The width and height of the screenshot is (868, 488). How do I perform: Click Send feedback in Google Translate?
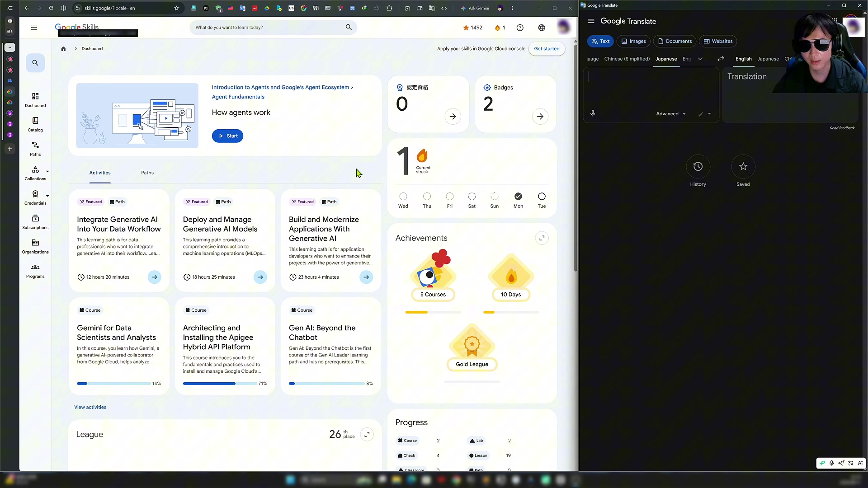(842, 128)
